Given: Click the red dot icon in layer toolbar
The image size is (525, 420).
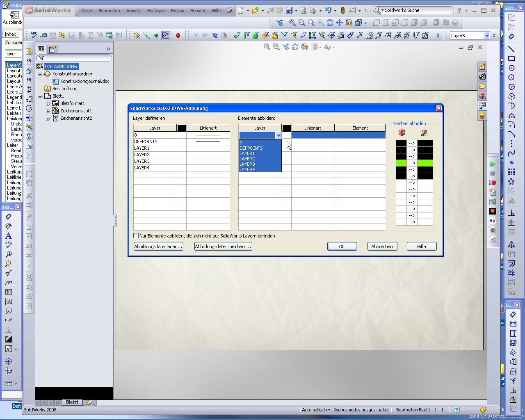Looking at the screenshot, I should coord(178,36).
